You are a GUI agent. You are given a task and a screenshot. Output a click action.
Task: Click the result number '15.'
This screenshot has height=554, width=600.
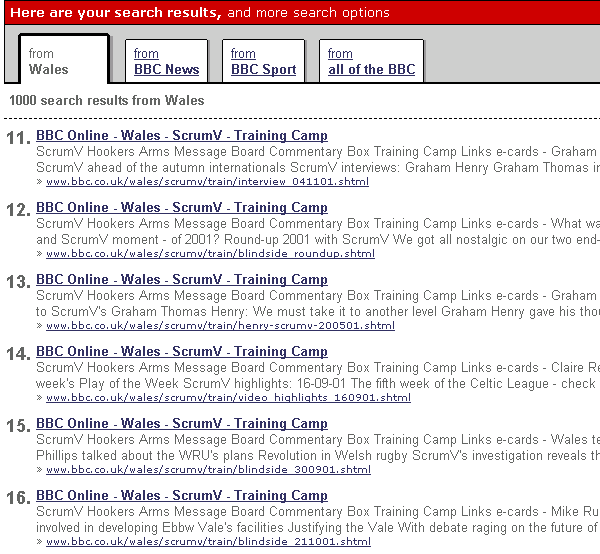click(18, 425)
